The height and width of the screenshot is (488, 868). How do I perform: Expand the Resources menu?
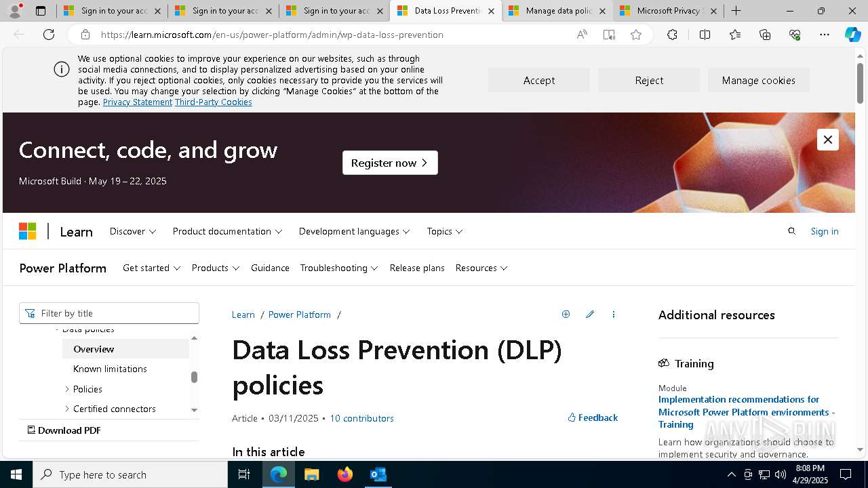click(481, 268)
